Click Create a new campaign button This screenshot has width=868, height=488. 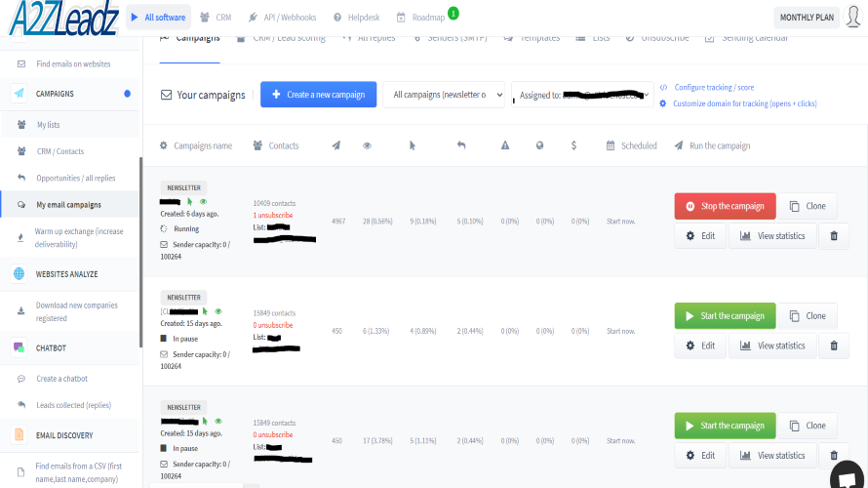318,95
